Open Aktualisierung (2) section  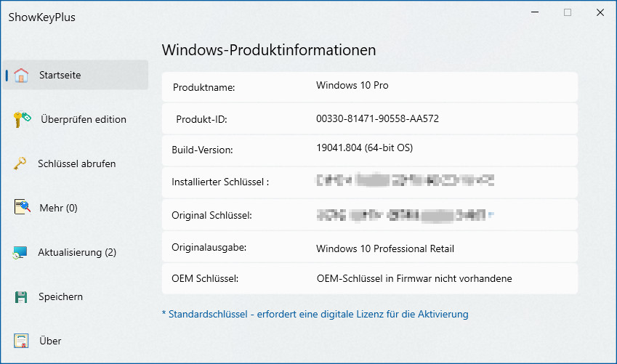click(x=76, y=252)
